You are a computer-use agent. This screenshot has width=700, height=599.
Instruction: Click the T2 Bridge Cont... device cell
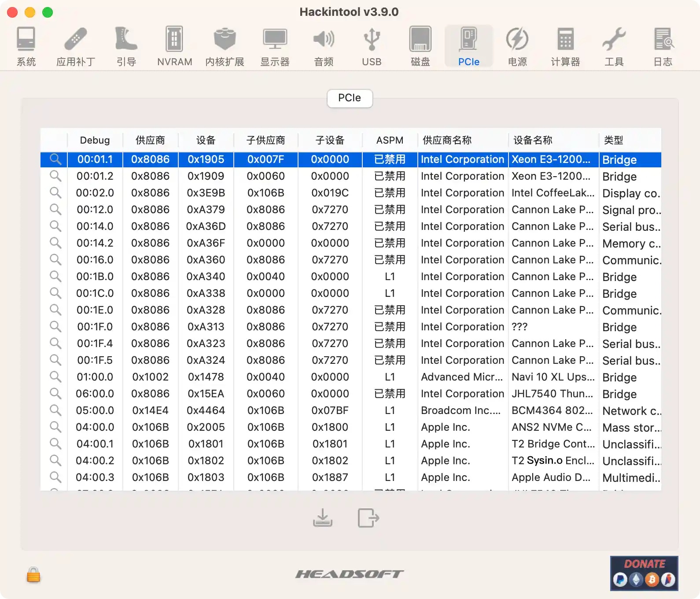(553, 444)
